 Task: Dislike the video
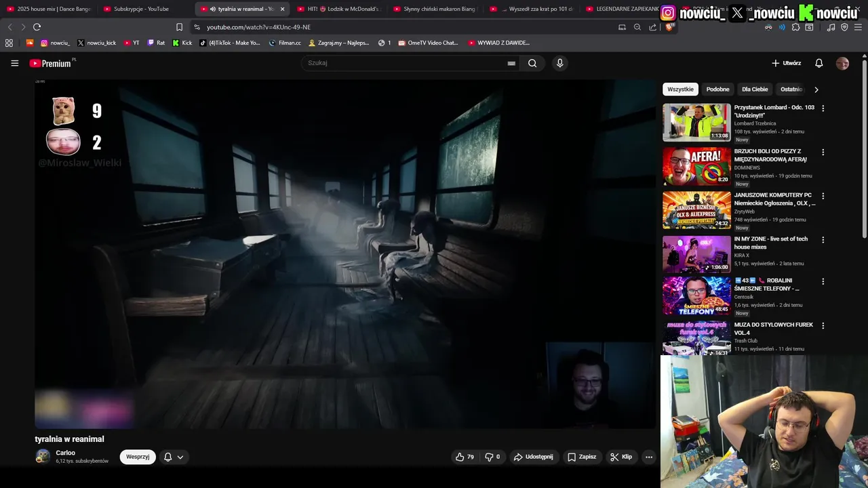coord(492,457)
